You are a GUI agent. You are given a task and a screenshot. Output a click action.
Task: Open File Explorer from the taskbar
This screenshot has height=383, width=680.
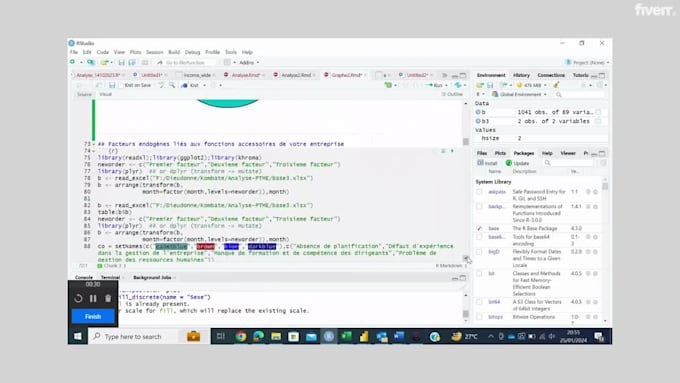[x=276, y=336]
